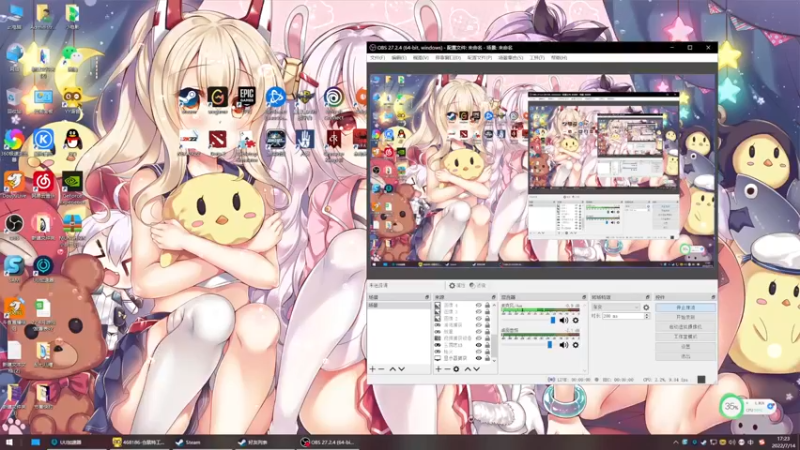Open source properties gear in sources toolbar
Screen dimensions: 800x450
pyautogui.click(x=456, y=369)
